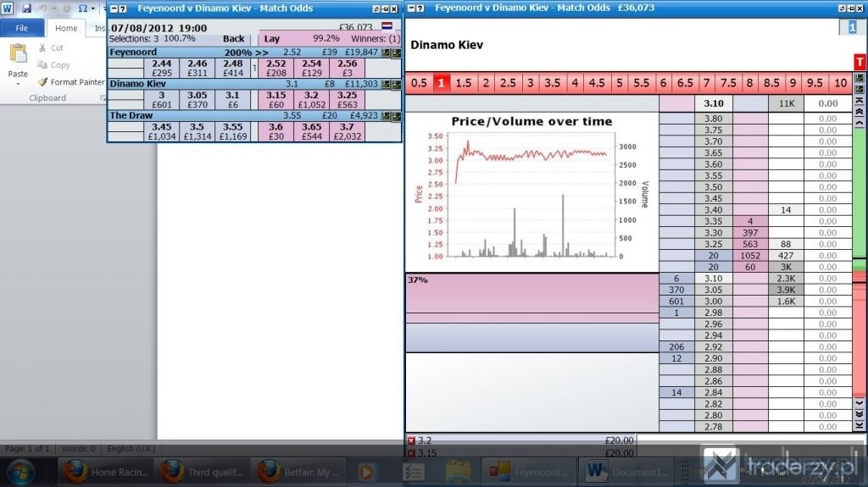The width and height of the screenshot is (868, 487).
Task: Click the English (U.K.) language status bar entry
Action: click(131, 449)
